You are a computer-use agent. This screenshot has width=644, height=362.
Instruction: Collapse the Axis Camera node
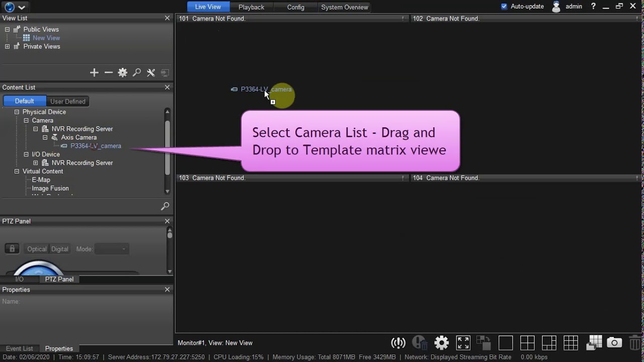coord(45,137)
